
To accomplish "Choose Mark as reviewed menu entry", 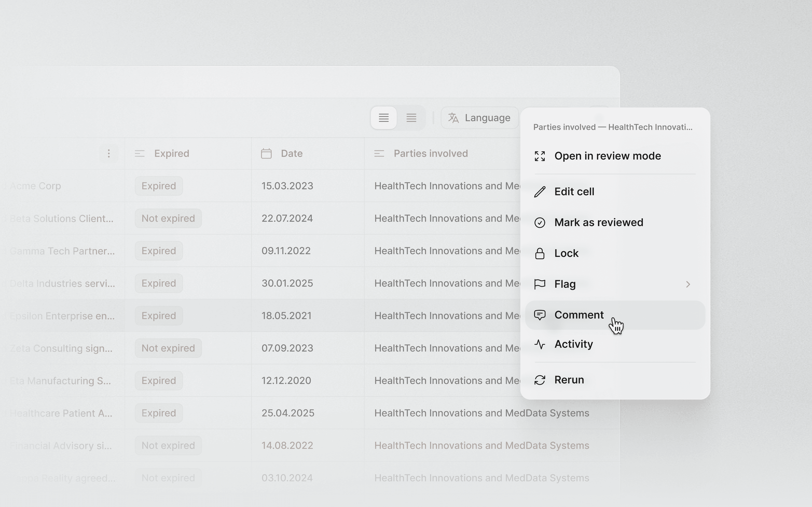I will point(599,223).
